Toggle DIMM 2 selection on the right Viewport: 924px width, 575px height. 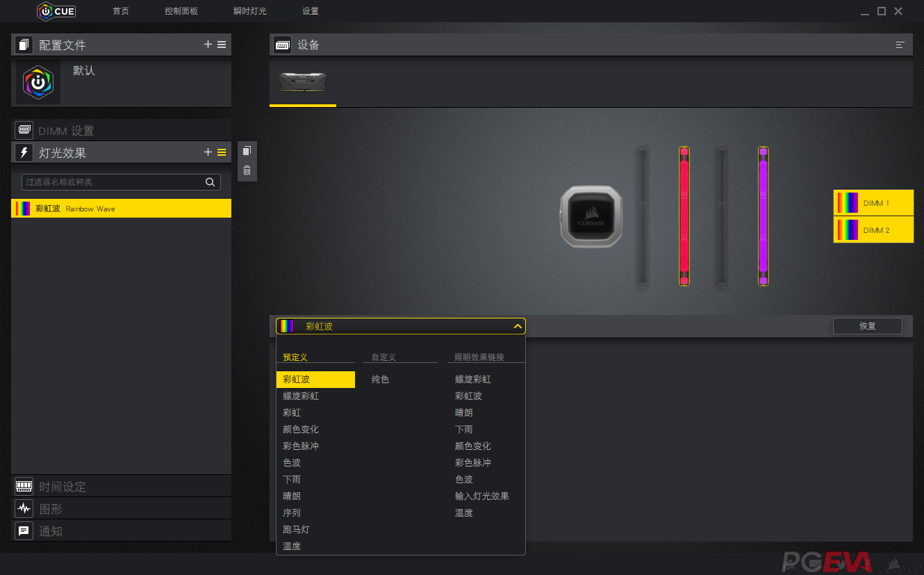tap(873, 229)
